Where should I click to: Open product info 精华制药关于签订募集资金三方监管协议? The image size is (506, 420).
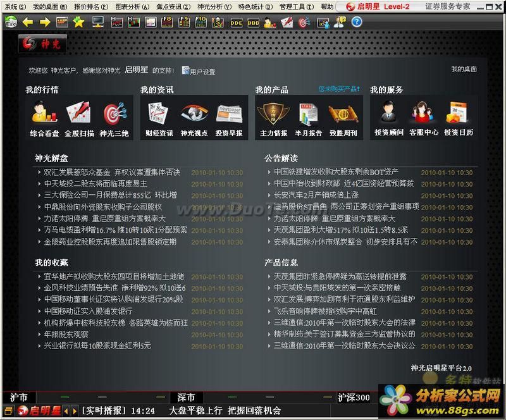pos(344,334)
